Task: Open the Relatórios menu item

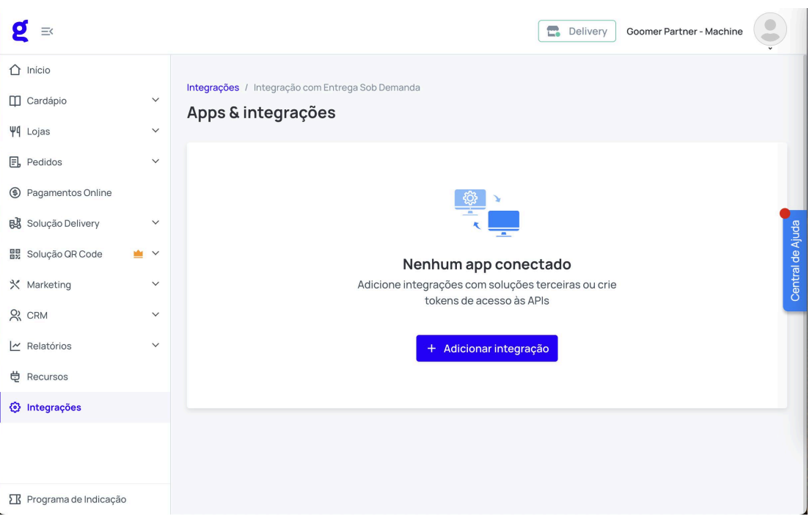Action: click(49, 346)
